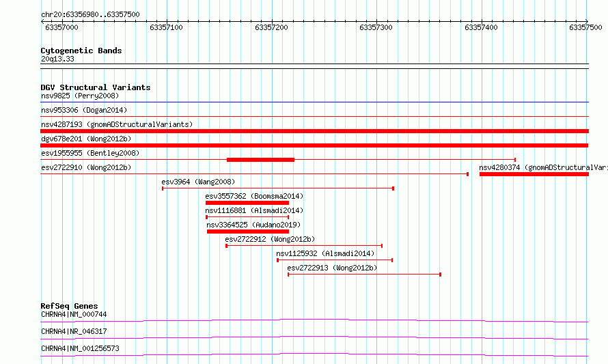Click the thick red nsv4280374 bar

pos(534,174)
